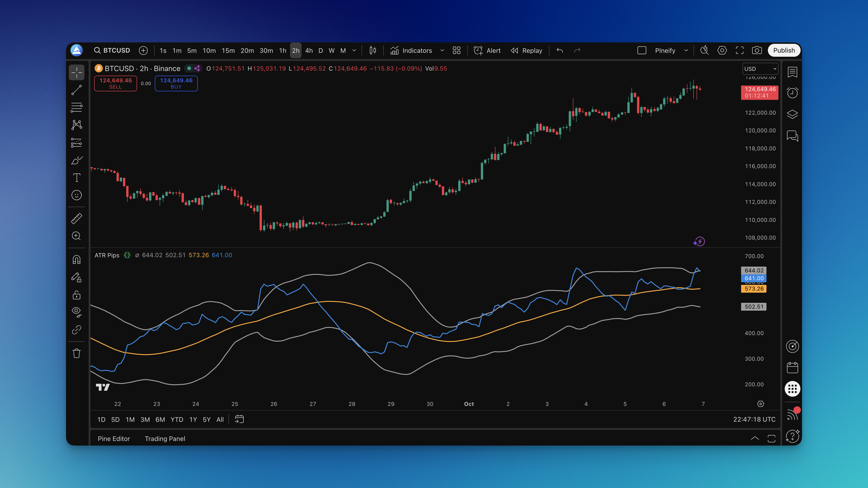
Task: Open the Pine Editor tab
Action: pyautogui.click(x=114, y=438)
